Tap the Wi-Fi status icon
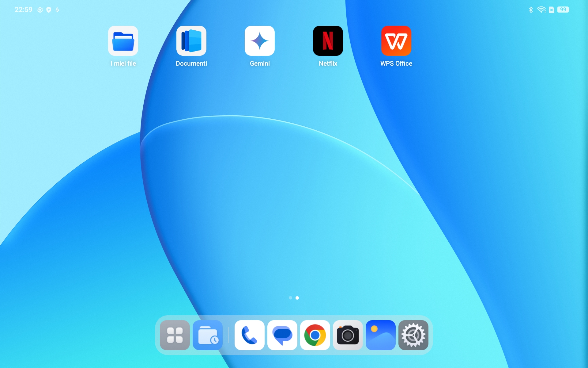The image size is (588, 368). [x=541, y=10]
